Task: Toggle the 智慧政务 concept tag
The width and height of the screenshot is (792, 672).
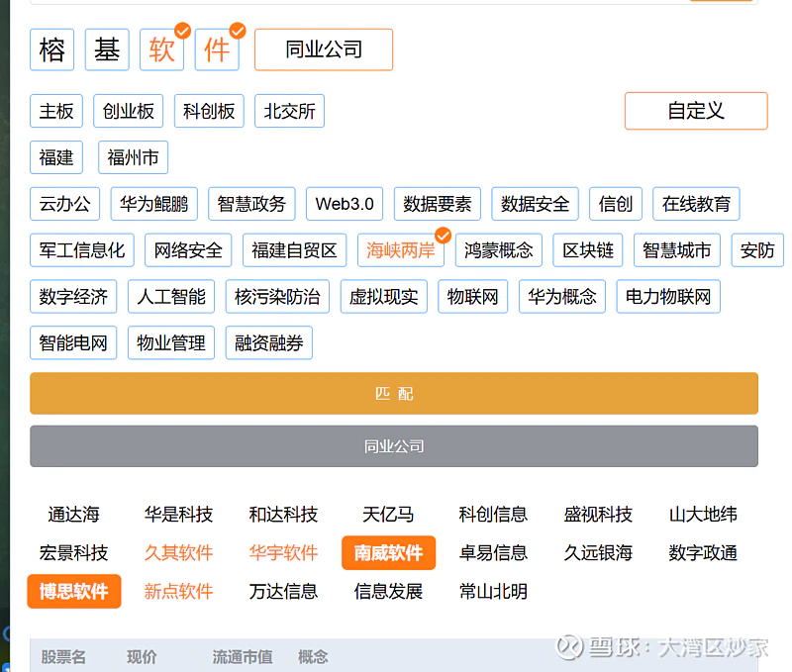Action: pyautogui.click(x=252, y=204)
